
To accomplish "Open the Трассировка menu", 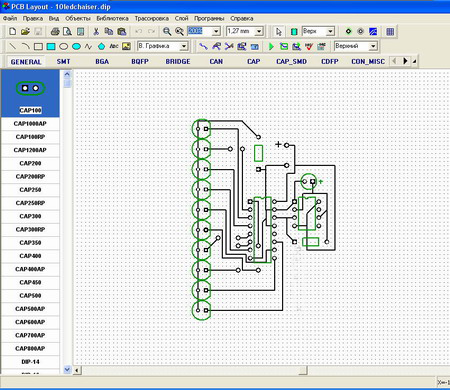I will [152, 18].
